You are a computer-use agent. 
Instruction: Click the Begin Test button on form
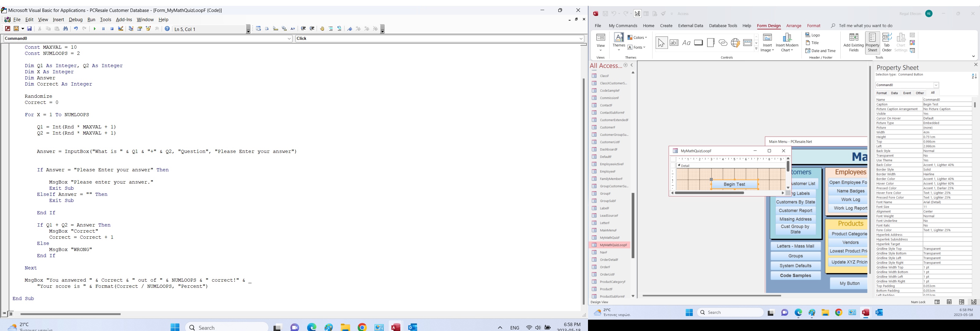[734, 185]
